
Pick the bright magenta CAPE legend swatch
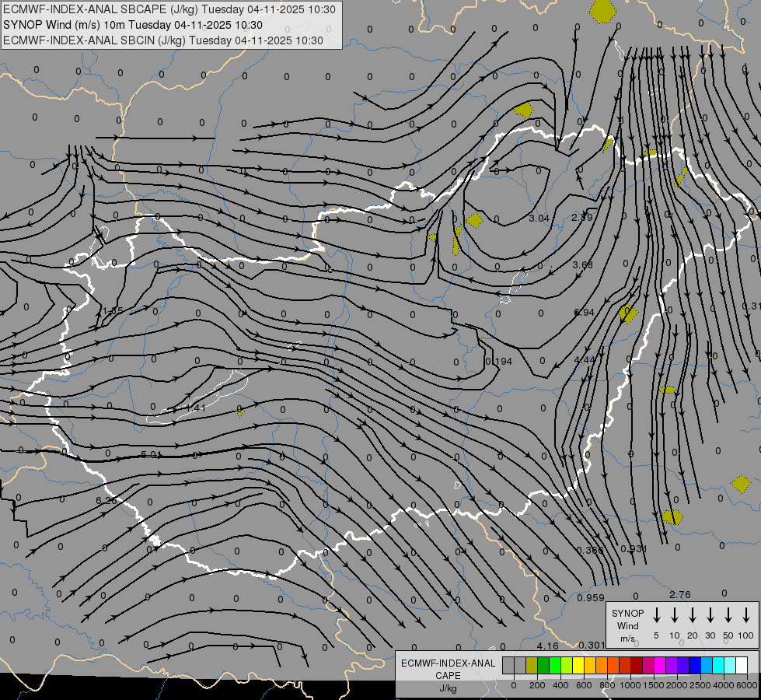(660, 665)
